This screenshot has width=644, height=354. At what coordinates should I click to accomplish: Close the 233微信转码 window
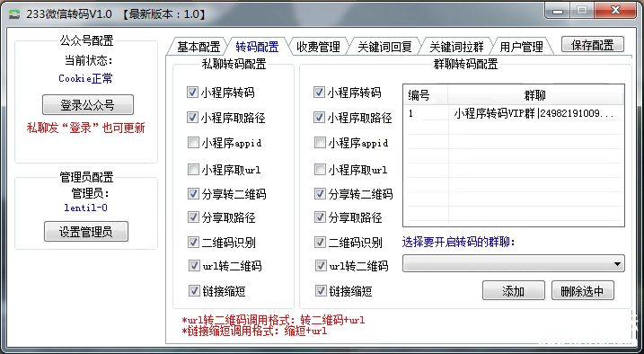[x=615, y=11]
